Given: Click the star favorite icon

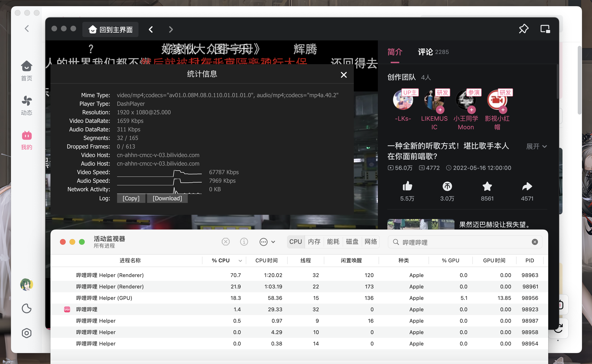Looking at the screenshot, I should click(487, 186).
